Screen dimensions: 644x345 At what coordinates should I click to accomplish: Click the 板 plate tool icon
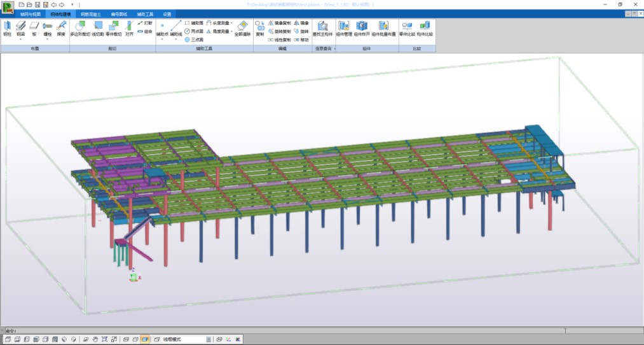click(x=34, y=28)
